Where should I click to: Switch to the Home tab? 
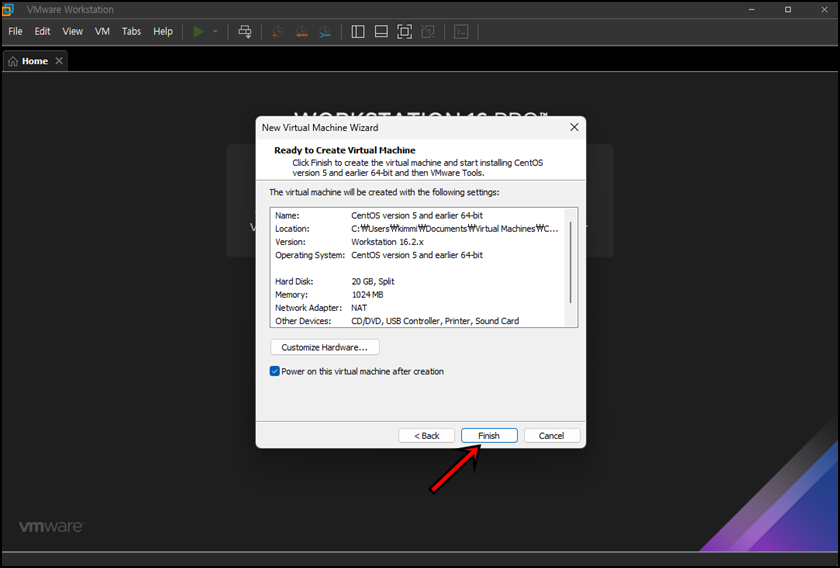pyautogui.click(x=35, y=61)
